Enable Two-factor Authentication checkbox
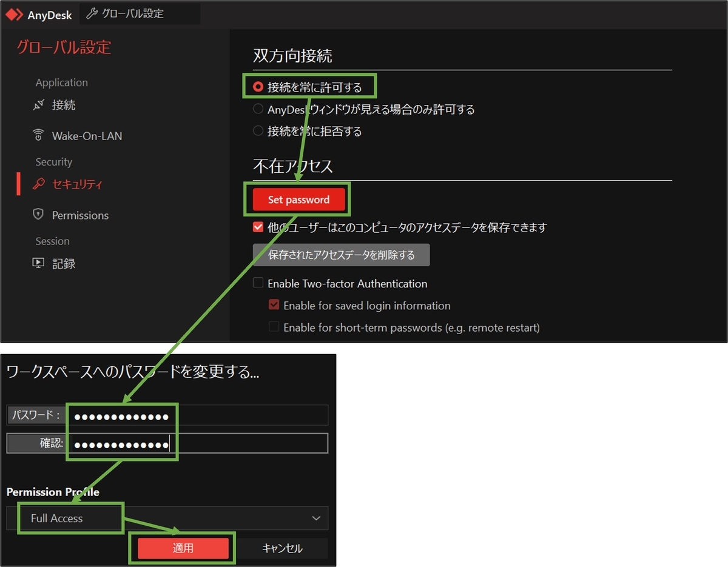728x567 pixels. click(258, 283)
